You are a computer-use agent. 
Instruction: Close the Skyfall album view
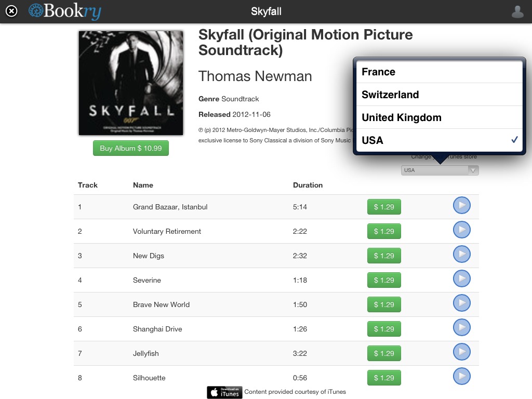[x=11, y=11]
